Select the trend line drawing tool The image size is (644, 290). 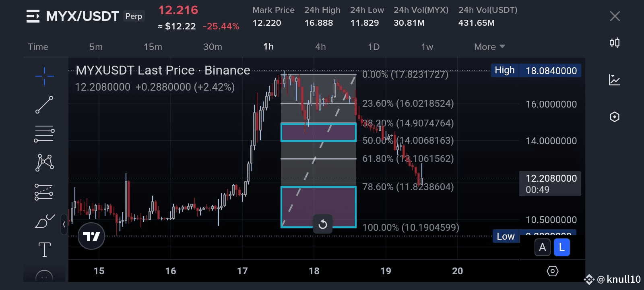coord(44,105)
